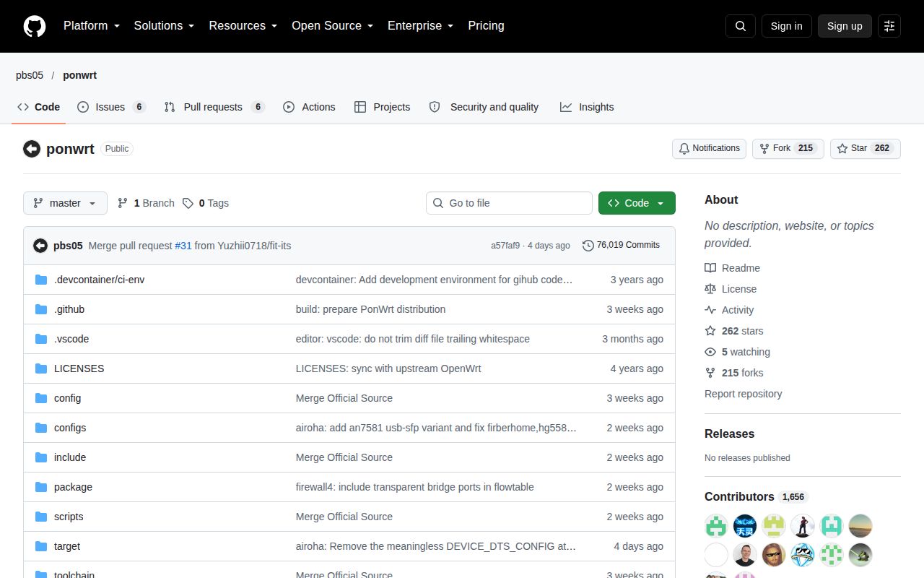View the 76,019 Commits history

pyautogui.click(x=622, y=246)
